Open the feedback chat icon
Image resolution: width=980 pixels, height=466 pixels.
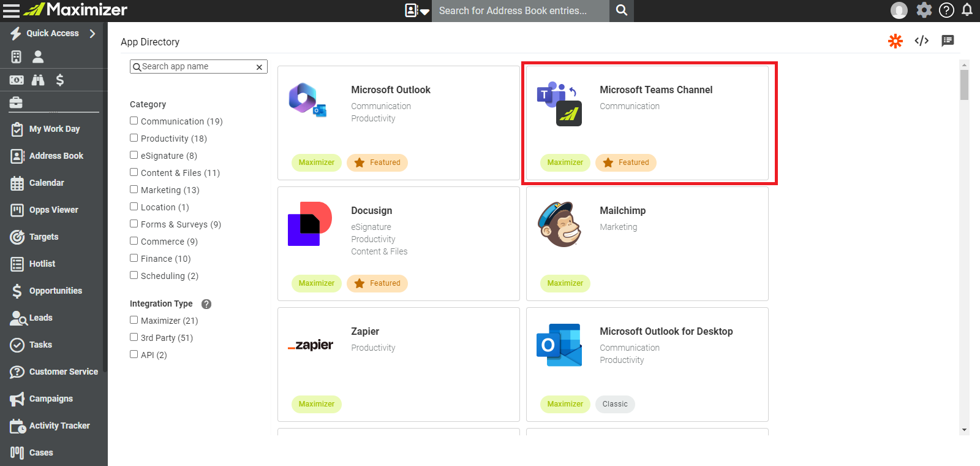[948, 41]
